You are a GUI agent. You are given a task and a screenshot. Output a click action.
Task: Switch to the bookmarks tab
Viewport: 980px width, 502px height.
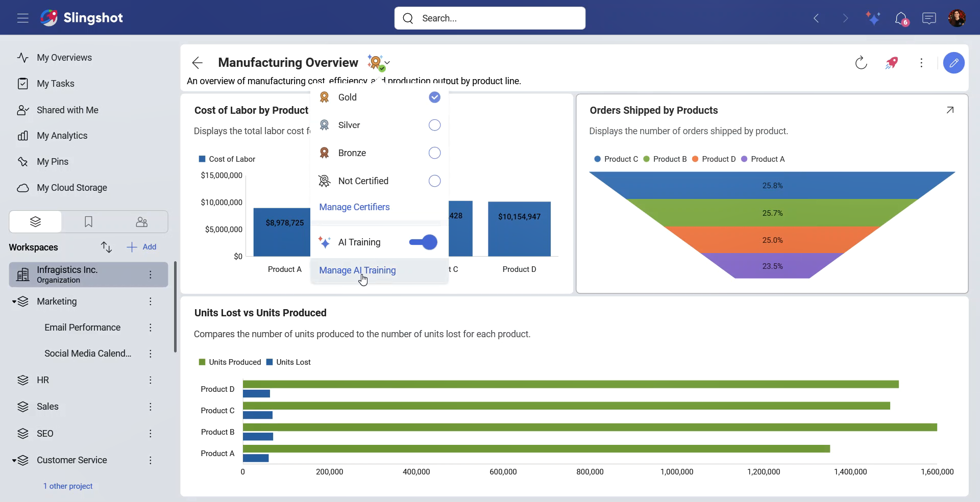tap(88, 222)
